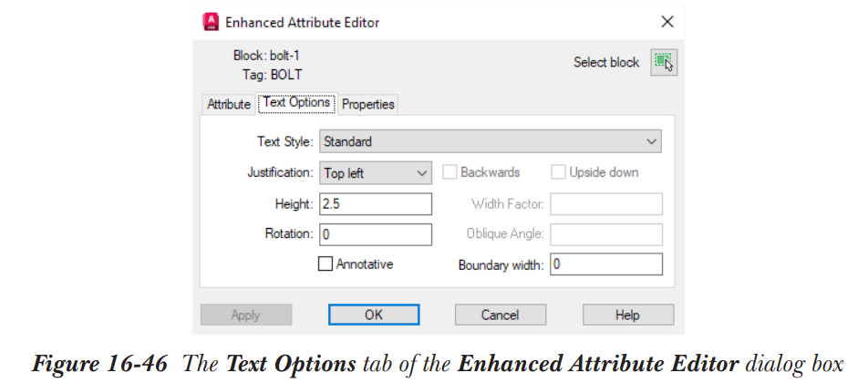
Task: Close the Enhanced Attribute Editor dialog
Action: pos(667,22)
